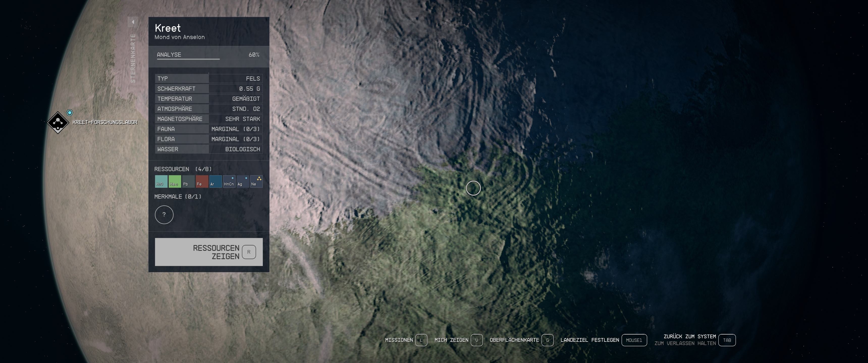Click the Schwerkraft value 0.55 G

click(249, 88)
